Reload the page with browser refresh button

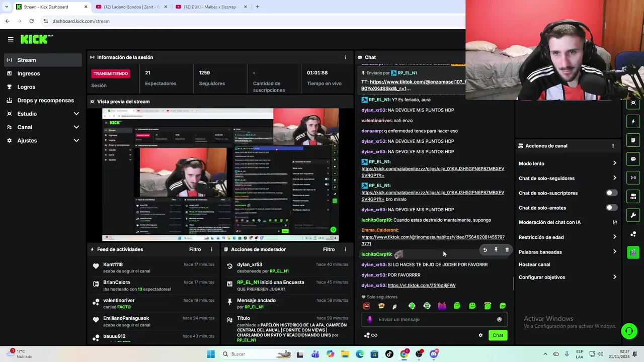(31, 21)
